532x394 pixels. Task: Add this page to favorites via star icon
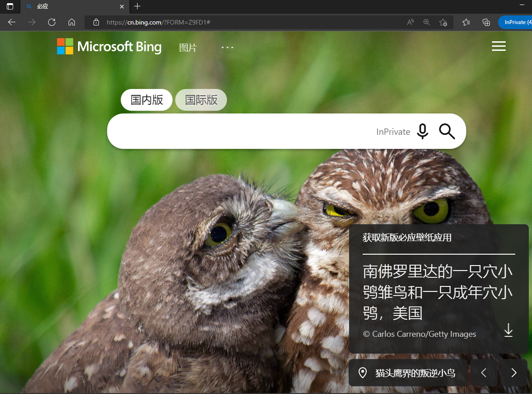pyautogui.click(x=443, y=22)
